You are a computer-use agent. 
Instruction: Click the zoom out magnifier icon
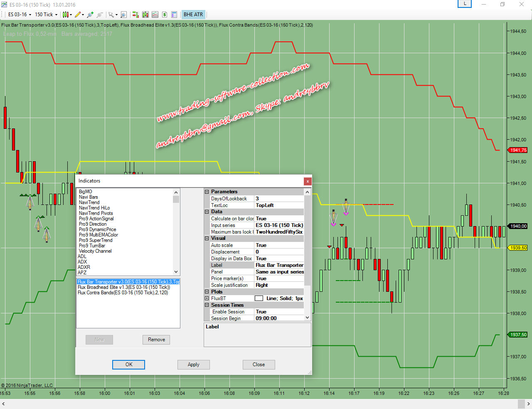(100, 15)
